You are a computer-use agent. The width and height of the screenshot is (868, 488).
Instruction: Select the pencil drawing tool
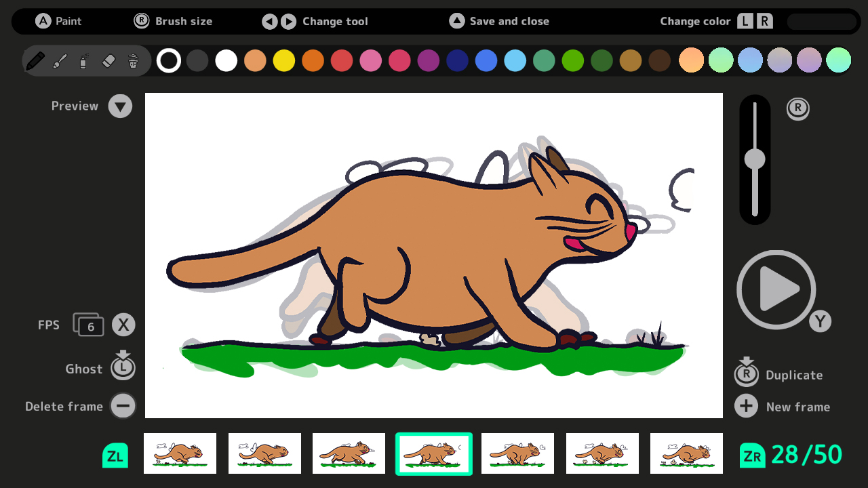[x=36, y=60]
